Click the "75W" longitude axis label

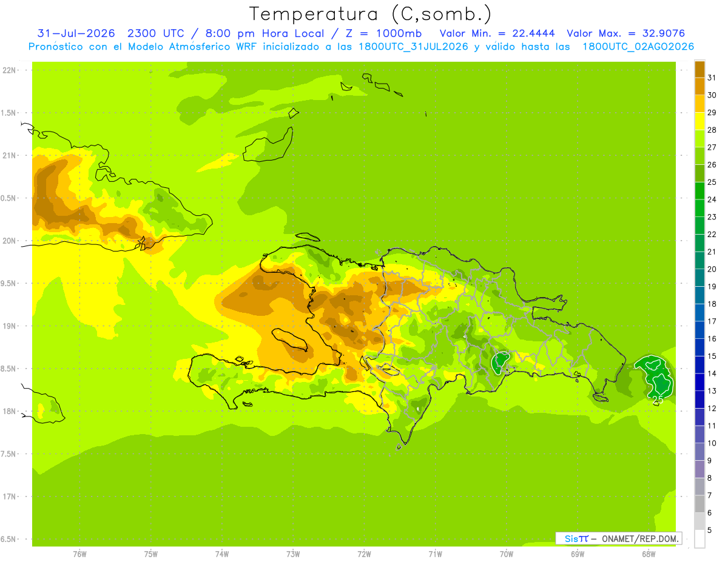(151, 554)
